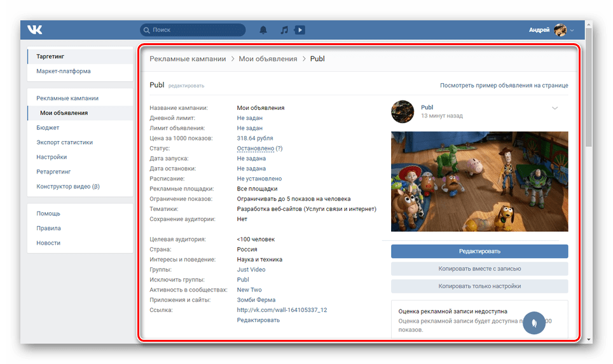Screen dimensions: 613x364
Task: Click Дневной лимит value Не задан
Action: (x=249, y=118)
